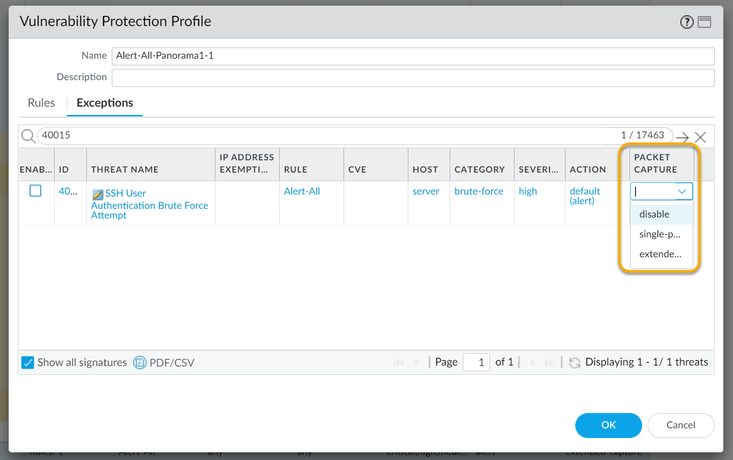Click the SSH threat signature icon
The height and width of the screenshot is (460, 733).
(x=97, y=194)
